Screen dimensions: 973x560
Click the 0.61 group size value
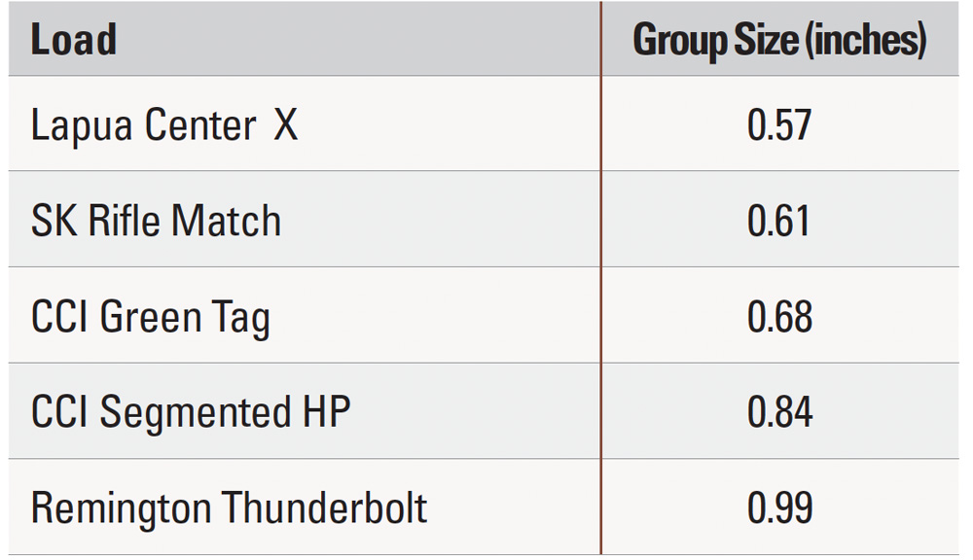coord(778,221)
